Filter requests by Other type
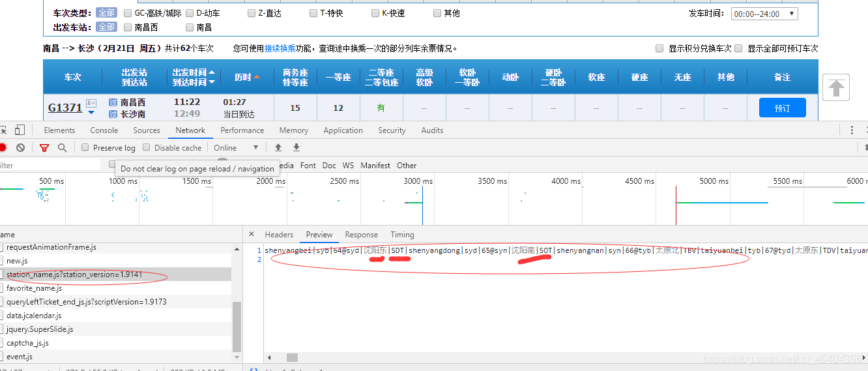Screen dimensions: 868x371 [x=407, y=166]
